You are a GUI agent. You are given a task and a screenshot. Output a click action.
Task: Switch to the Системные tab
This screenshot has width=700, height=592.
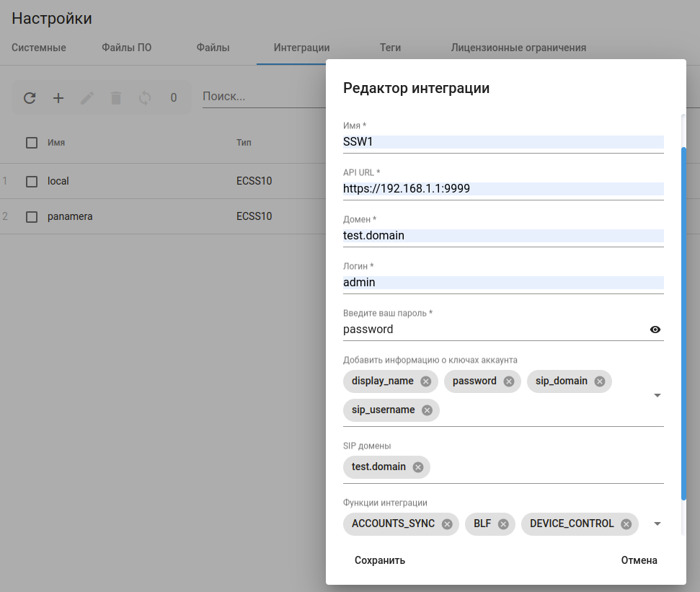(39, 48)
